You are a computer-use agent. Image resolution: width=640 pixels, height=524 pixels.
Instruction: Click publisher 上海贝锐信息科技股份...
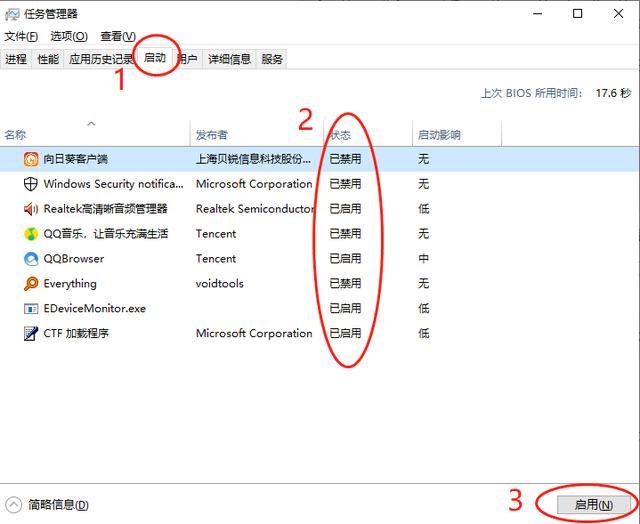tap(253, 159)
